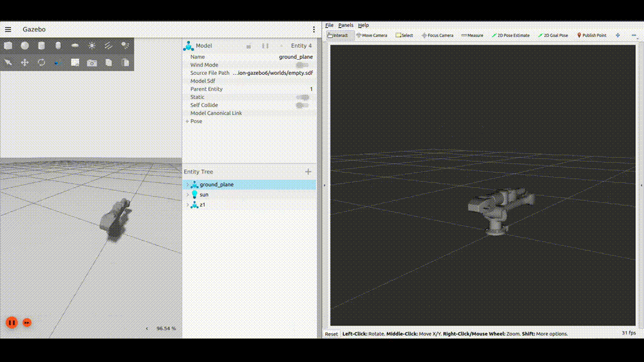Add a point light

point(92,45)
